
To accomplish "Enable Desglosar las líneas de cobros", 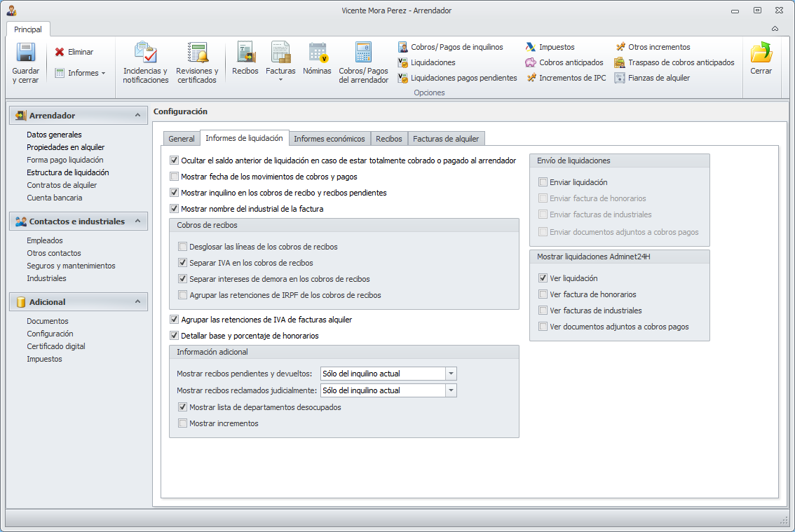I will [x=182, y=247].
